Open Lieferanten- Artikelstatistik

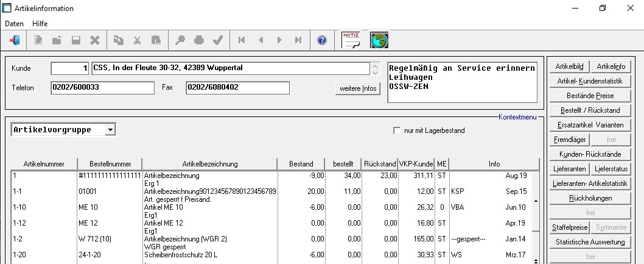(x=590, y=184)
